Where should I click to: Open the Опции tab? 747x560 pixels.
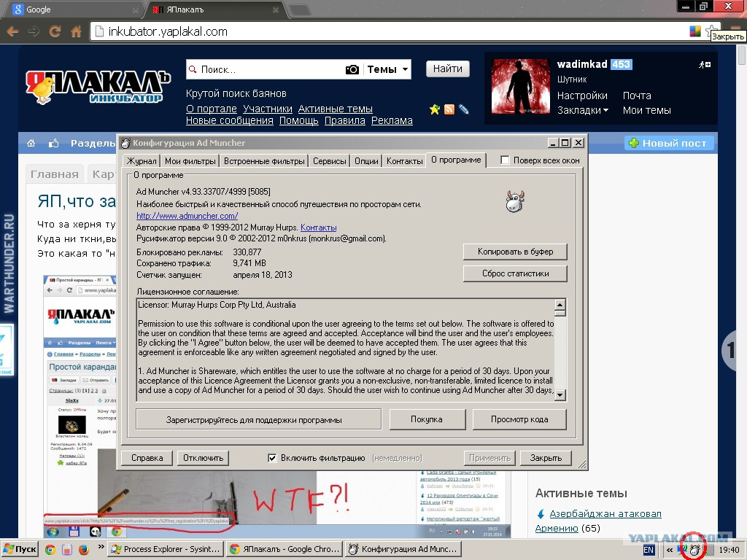point(366,161)
